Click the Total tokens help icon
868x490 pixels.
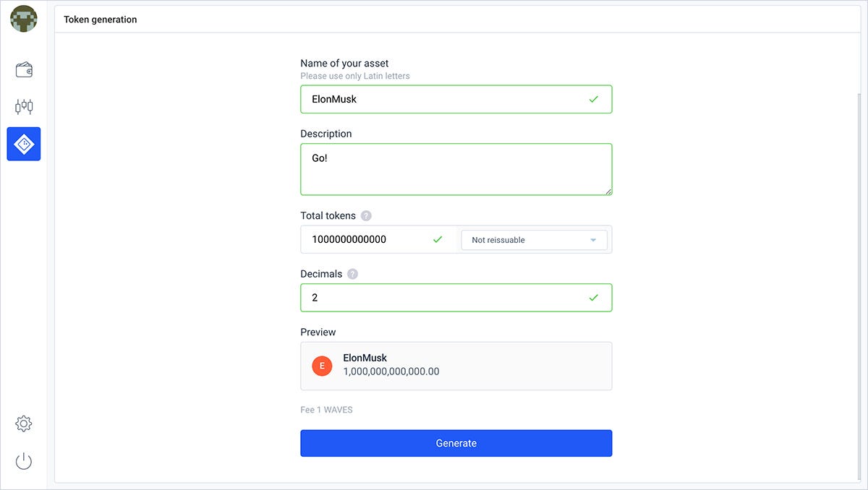point(366,216)
